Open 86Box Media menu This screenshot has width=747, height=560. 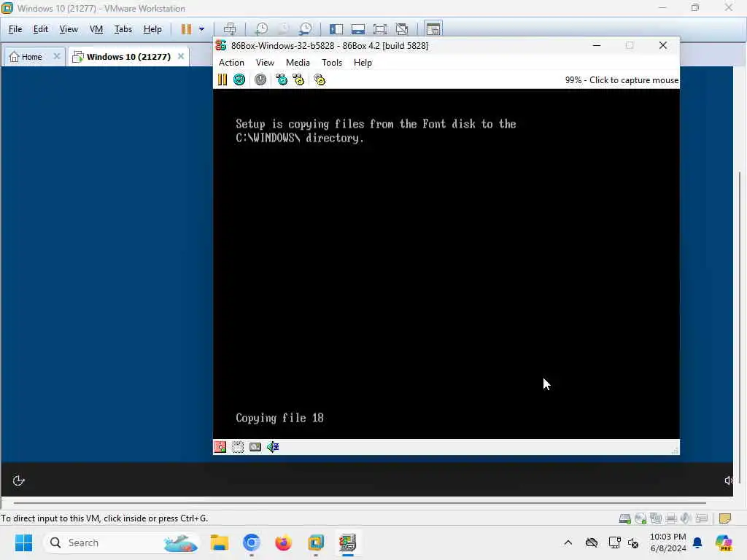pyautogui.click(x=298, y=63)
